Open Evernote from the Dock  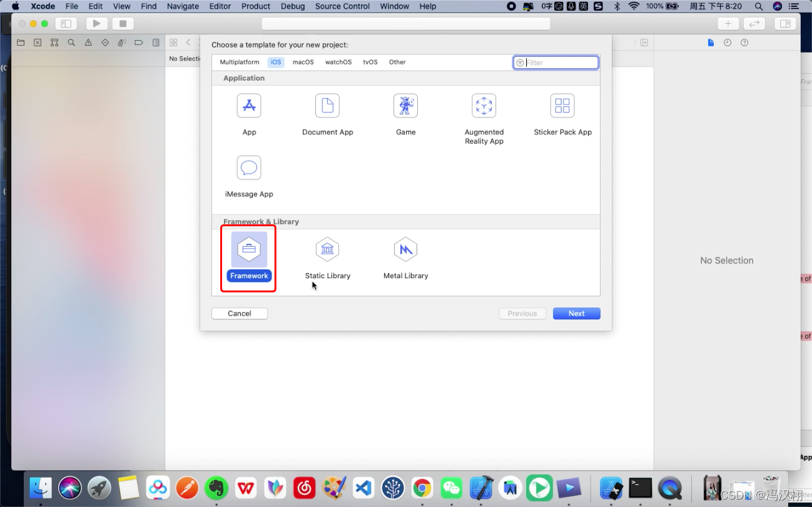[216, 488]
